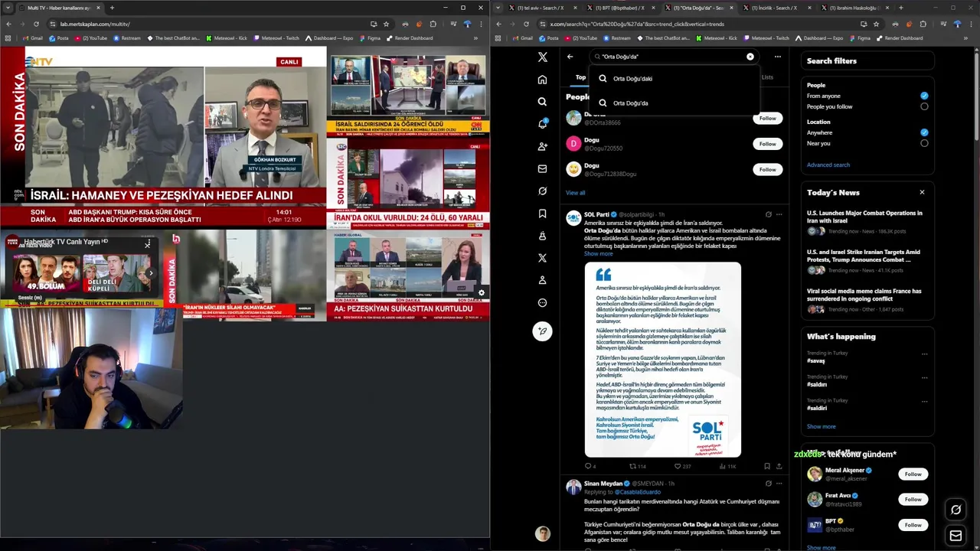
Task: Choose the "Orta Doğu'da" search suggestion
Action: pyautogui.click(x=674, y=103)
